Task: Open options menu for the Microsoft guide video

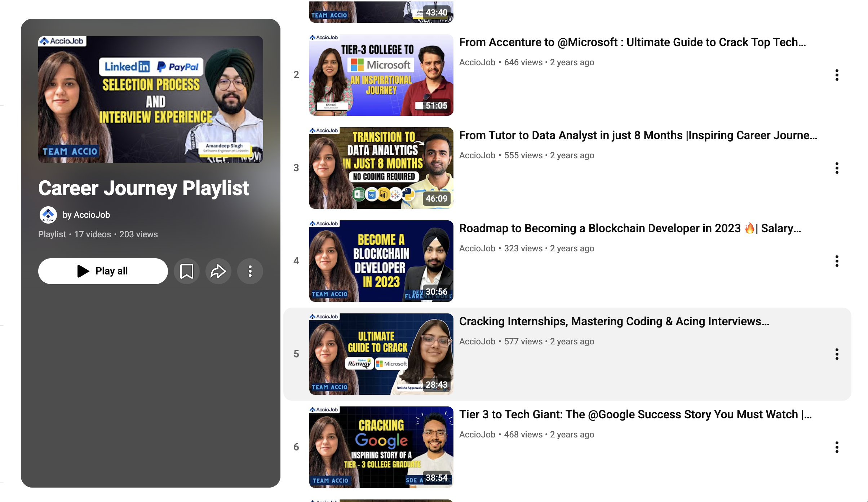Action: tap(836, 75)
